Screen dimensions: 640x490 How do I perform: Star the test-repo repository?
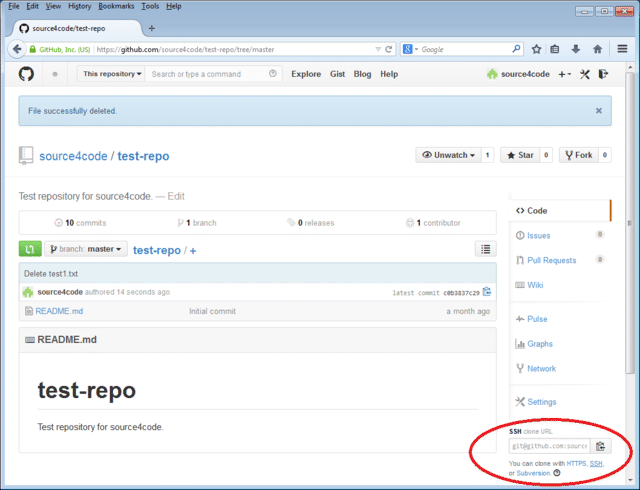520,155
